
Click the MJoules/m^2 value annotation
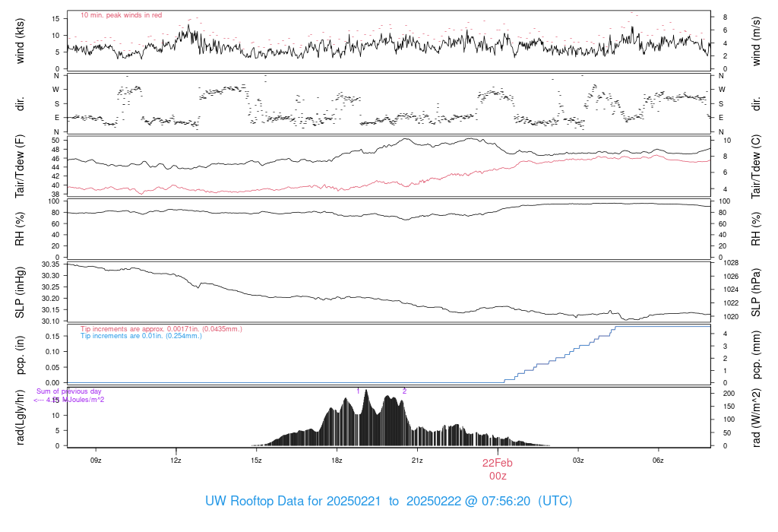click(69, 400)
